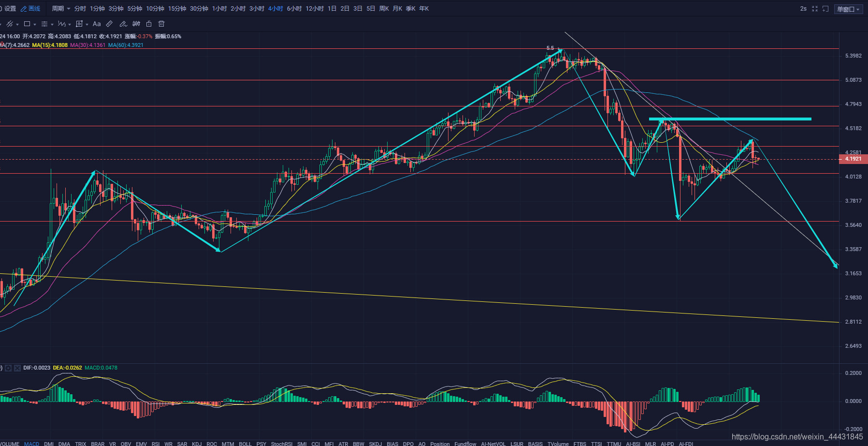
Task: Select the parallel lines tool
Action: click(44, 24)
